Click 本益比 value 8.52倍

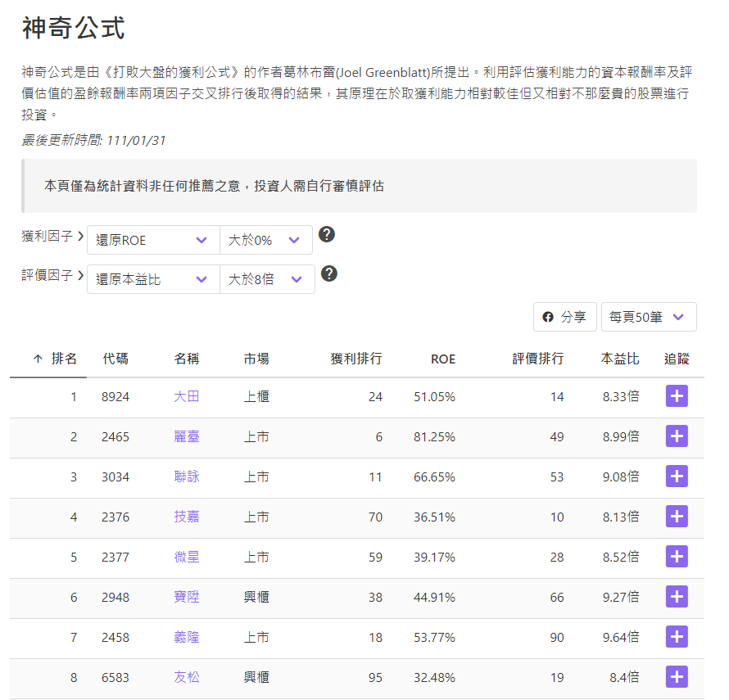click(621, 557)
